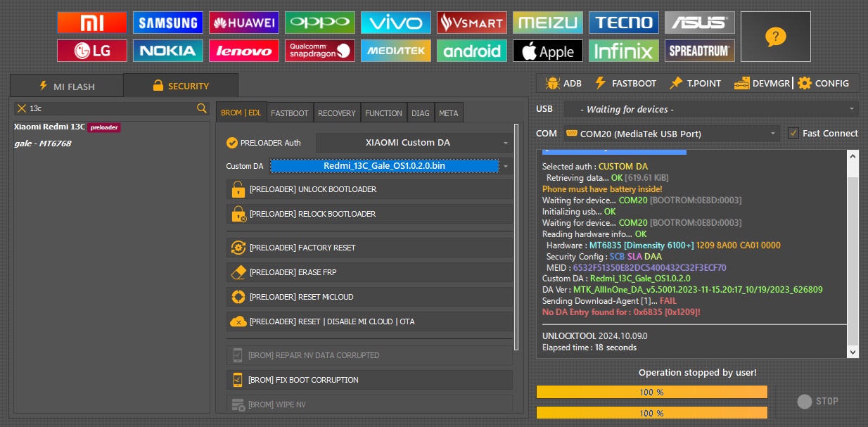This screenshot has width=868, height=427.
Task: Open the Lenovo brand tile
Action: coord(244,51)
